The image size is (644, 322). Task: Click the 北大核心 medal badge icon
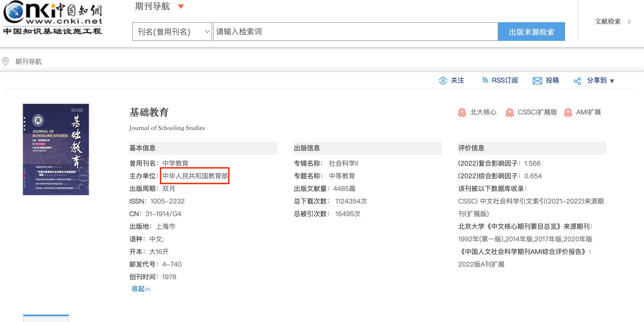[x=462, y=112]
